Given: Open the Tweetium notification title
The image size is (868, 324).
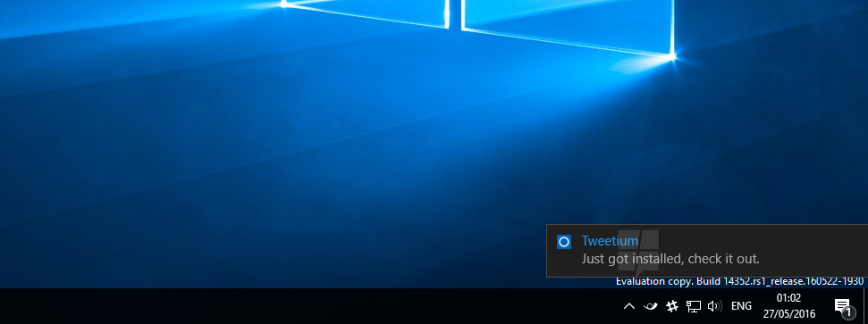Looking at the screenshot, I should (x=610, y=241).
